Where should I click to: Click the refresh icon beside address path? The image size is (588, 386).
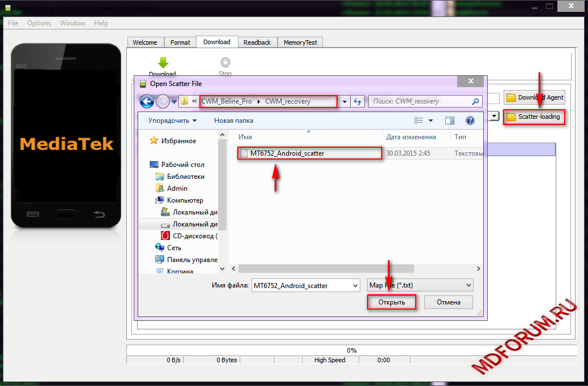pyautogui.click(x=357, y=101)
